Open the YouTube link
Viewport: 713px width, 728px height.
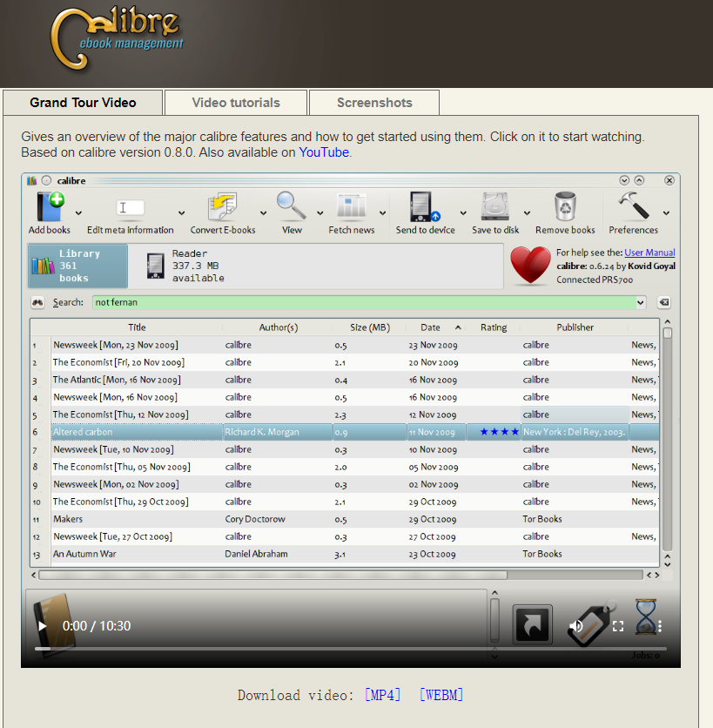(x=324, y=152)
